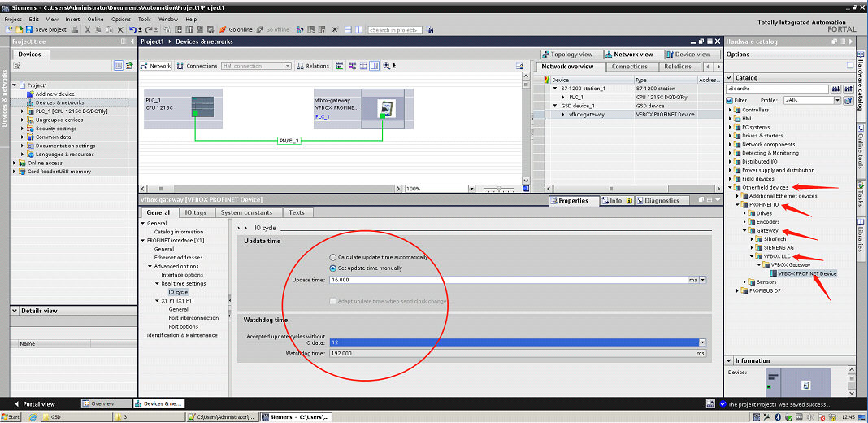Click the Search in project field
Viewport: 868px width, 423px height.
click(395, 29)
